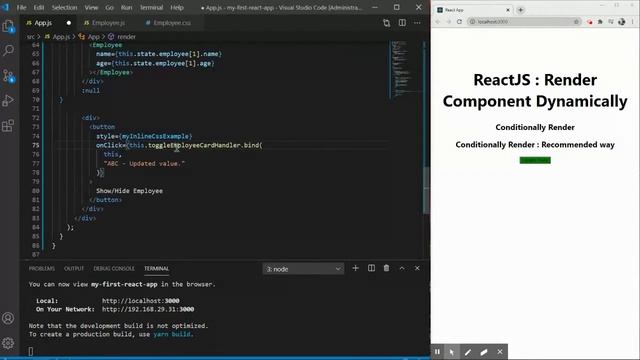This screenshot has width=640, height=360.
Task: Select the Terminal panel tab
Action: [156, 268]
